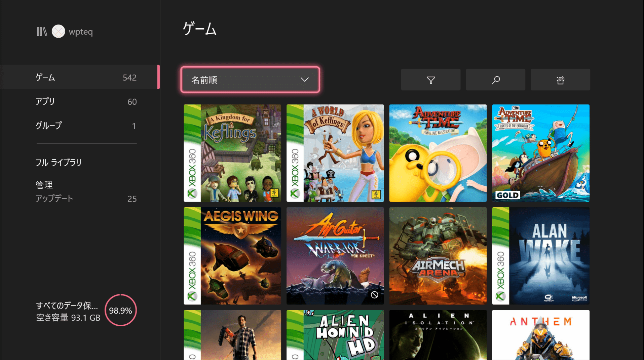644x360 pixels.
Task: Click the 60 apps count
Action: (x=132, y=102)
